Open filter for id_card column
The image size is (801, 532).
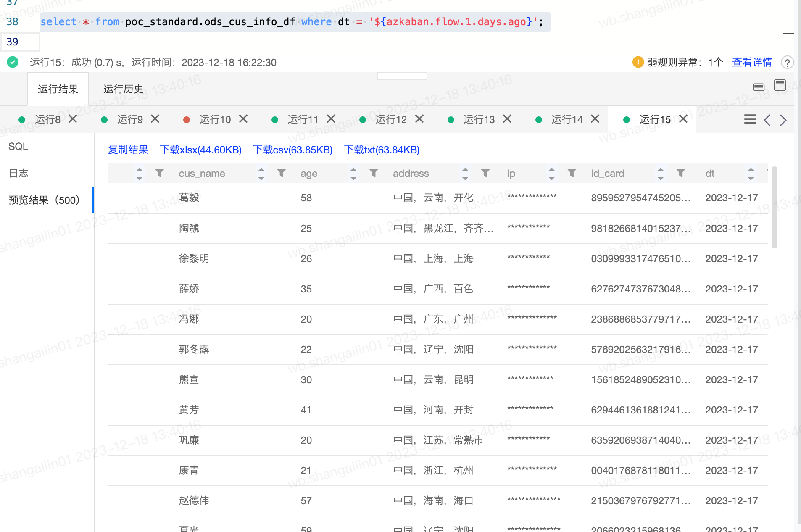click(x=681, y=173)
